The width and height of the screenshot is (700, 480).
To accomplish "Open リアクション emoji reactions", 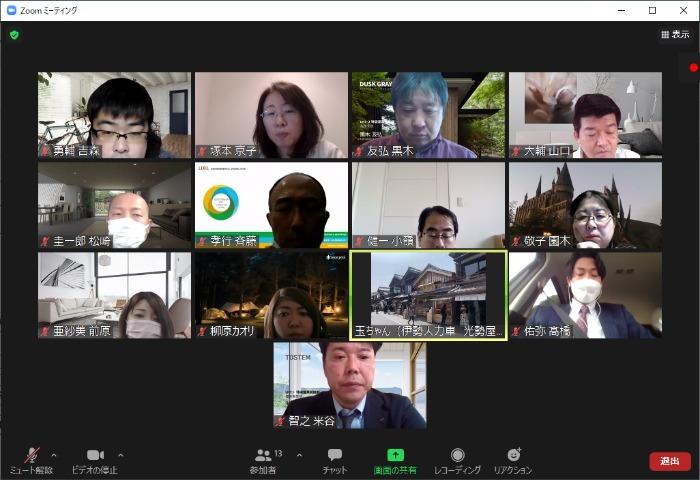I will click(x=513, y=458).
